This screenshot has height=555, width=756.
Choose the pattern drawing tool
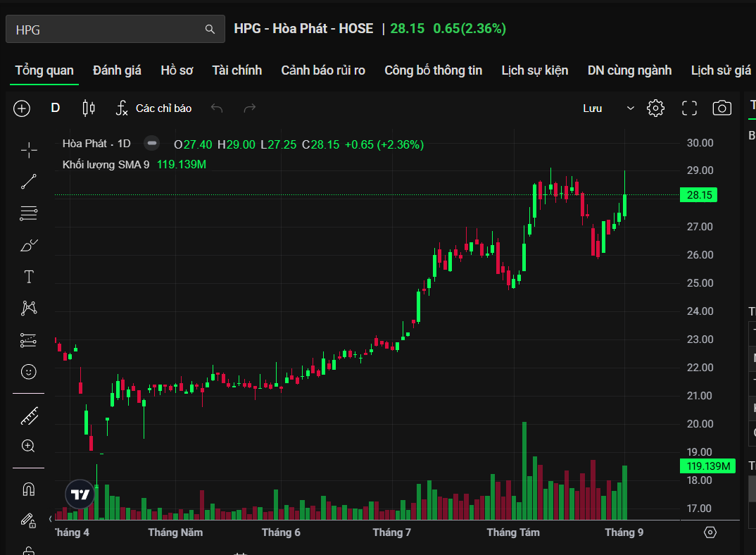tap(29, 308)
